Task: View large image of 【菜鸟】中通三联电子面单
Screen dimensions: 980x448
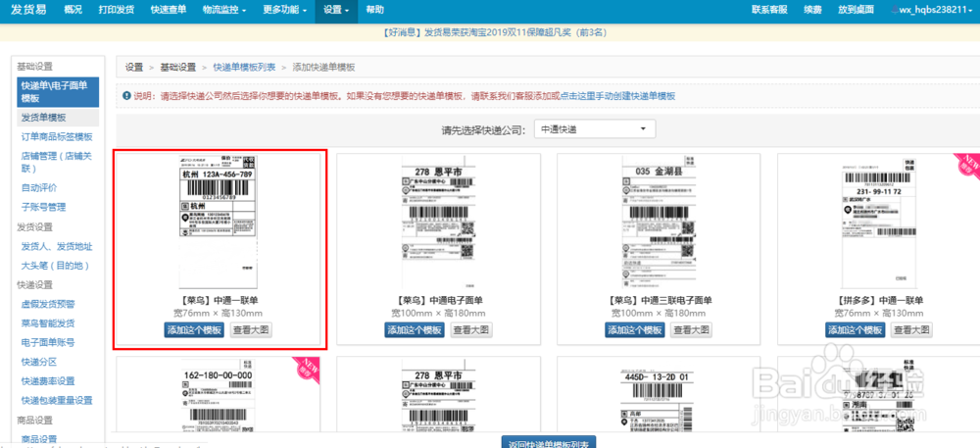Action: point(691,330)
